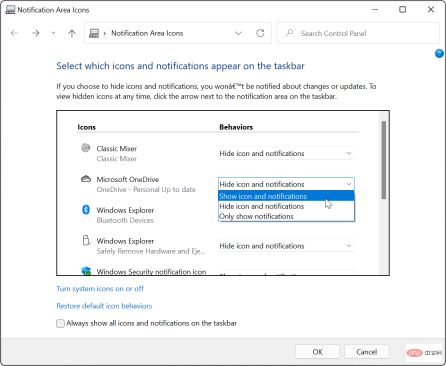The image size is (446, 366).
Task: Click the Search Control Panel field
Action: click(358, 33)
